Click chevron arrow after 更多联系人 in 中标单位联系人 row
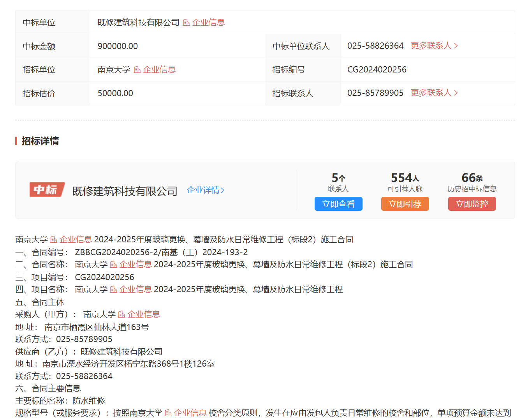The height and width of the screenshot is (420, 528). coord(456,46)
